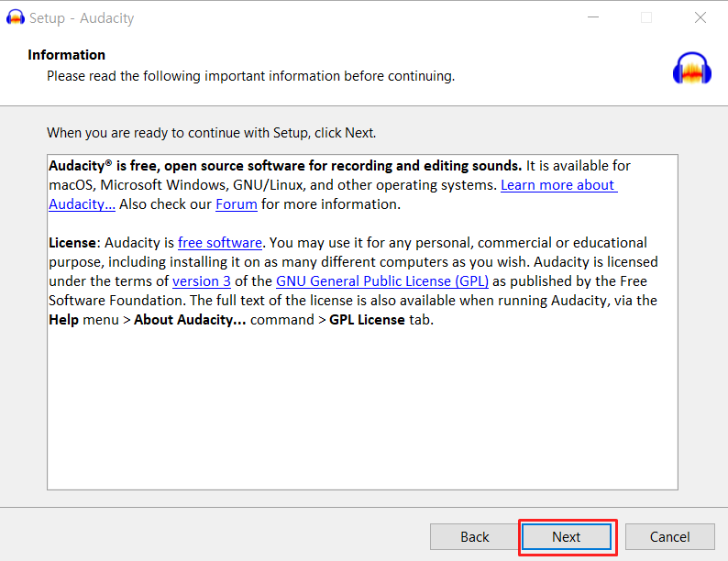
Task: Follow the 'version 3' license link
Action: click(x=202, y=281)
